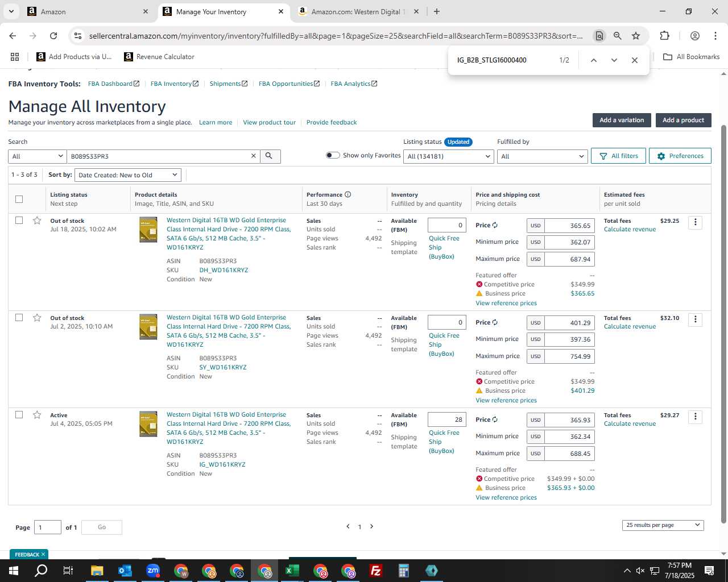Go to next results page arrow
The height and width of the screenshot is (582, 728).
pos(372,526)
